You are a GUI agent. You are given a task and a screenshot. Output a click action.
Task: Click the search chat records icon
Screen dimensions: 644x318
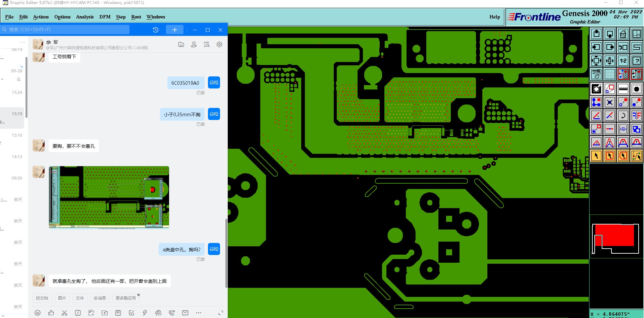pos(207,45)
